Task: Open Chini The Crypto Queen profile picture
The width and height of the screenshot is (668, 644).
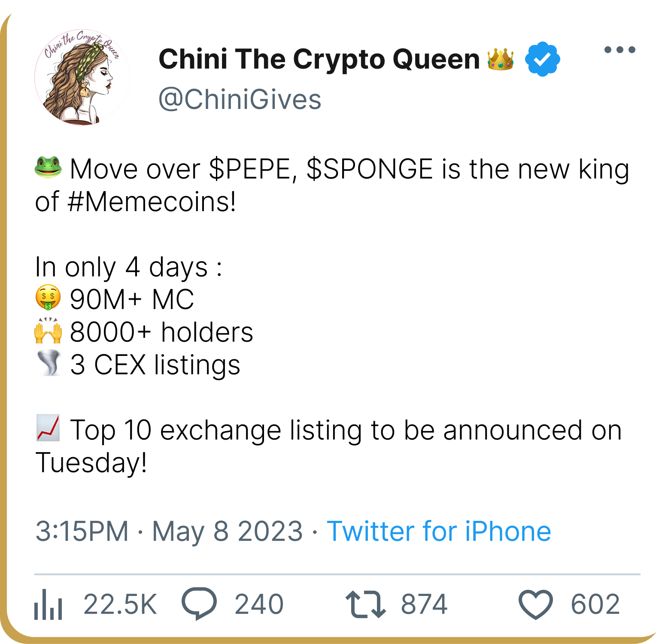Action: pos(82,77)
